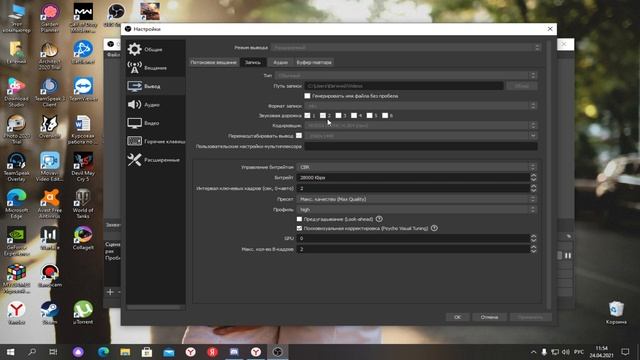
Task: Click the Обзор browse button
Action: [x=522, y=86]
